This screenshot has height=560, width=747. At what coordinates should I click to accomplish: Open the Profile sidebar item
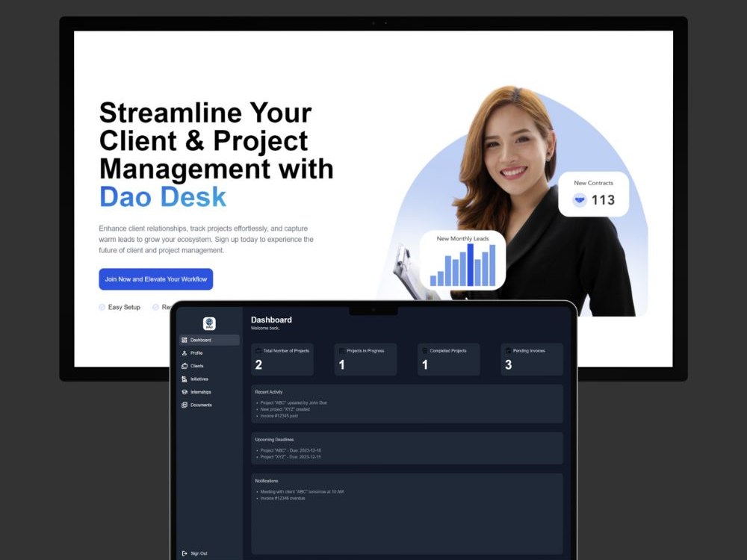[209, 353]
